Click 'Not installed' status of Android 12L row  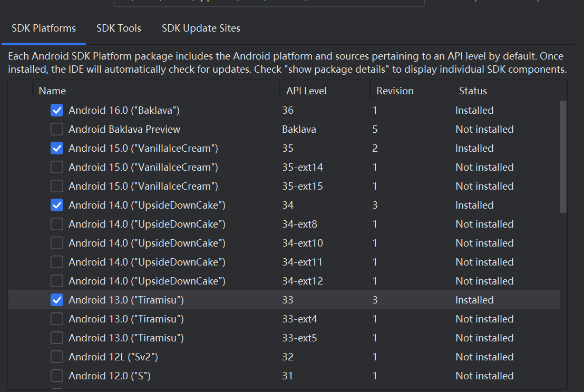484,357
